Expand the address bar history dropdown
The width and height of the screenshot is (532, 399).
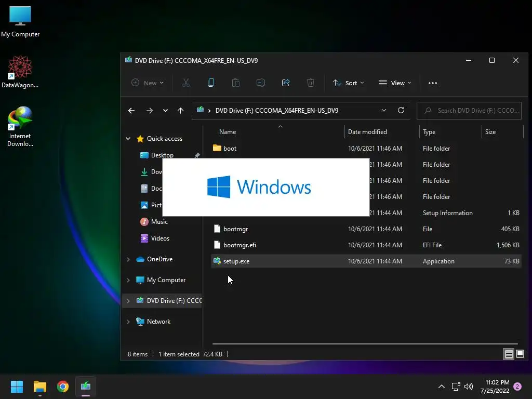[384, 110]
